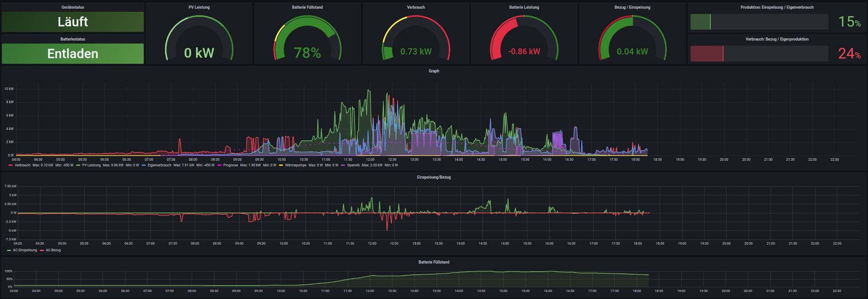Open the Graph panel title menu
Image resolution: width=868 pixels, height=299 pixels.
tap(434, 71)
